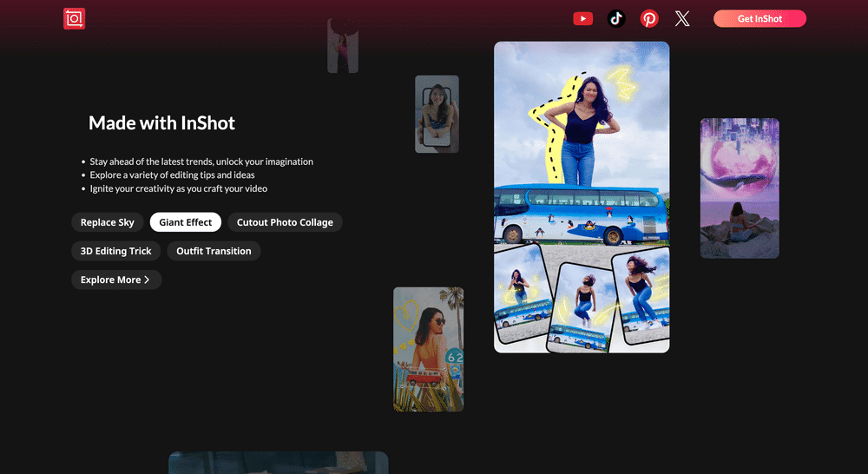Select the Outfit Transition tab

tap(214, 251)
